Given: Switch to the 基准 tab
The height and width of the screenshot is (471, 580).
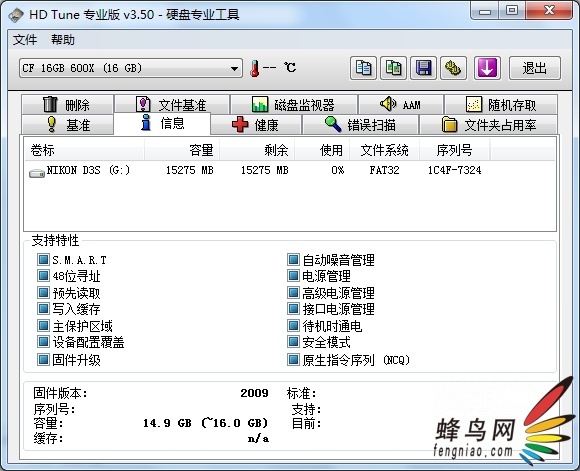Looking at the screenshot, I should click(67, 125).
